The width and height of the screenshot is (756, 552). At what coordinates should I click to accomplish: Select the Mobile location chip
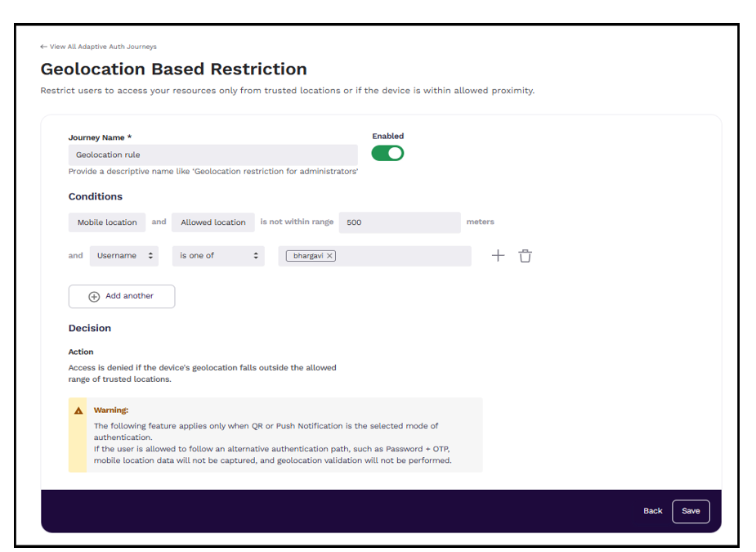click(x=107, y=222)
